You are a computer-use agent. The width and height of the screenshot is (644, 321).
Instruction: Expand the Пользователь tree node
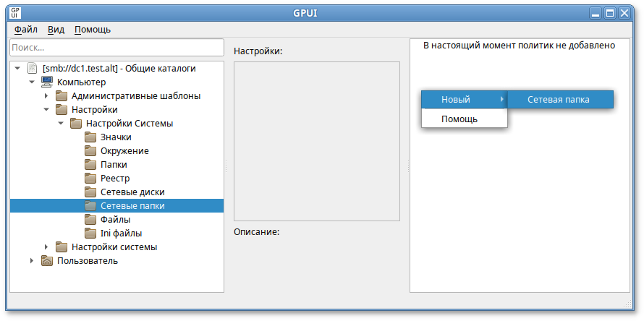click(x=32, y=261)
